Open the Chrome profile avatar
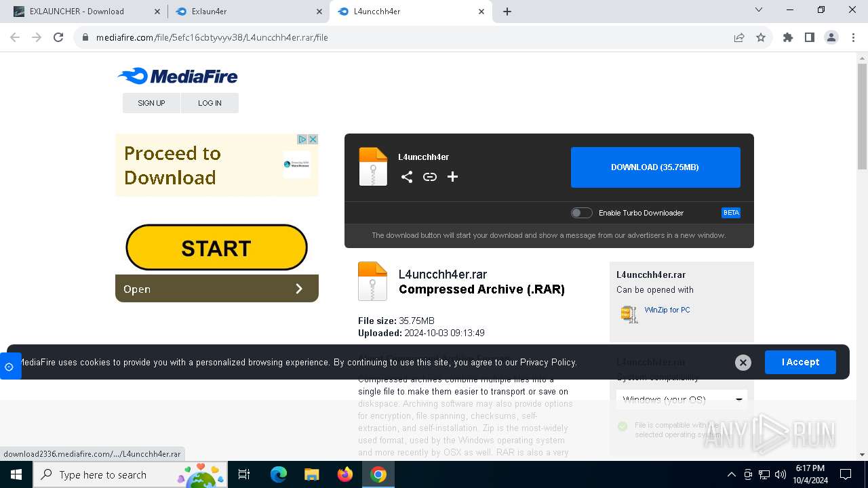Viewport: 868px width, 488px height. (x=831, y=37)
